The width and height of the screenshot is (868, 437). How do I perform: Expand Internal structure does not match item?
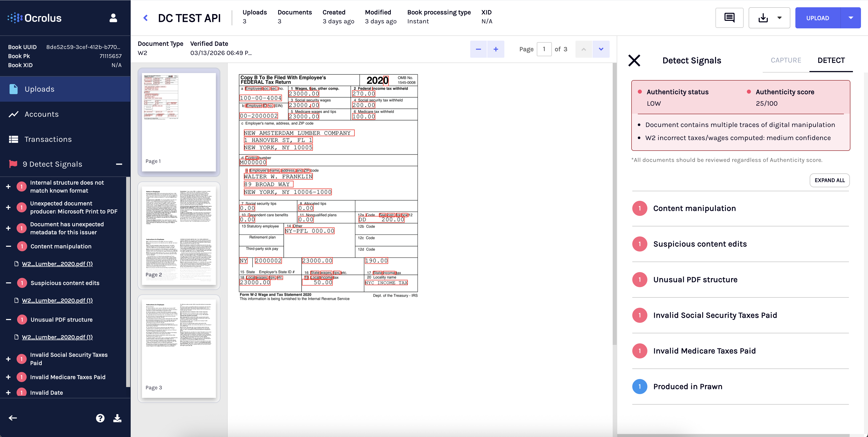coord(9,186)
